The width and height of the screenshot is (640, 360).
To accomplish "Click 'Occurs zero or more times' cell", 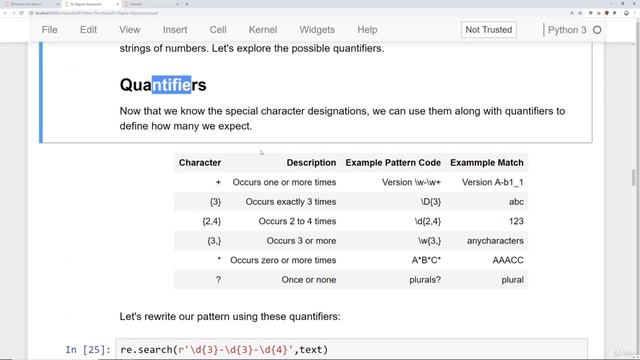I will click(x=283, y=260).
